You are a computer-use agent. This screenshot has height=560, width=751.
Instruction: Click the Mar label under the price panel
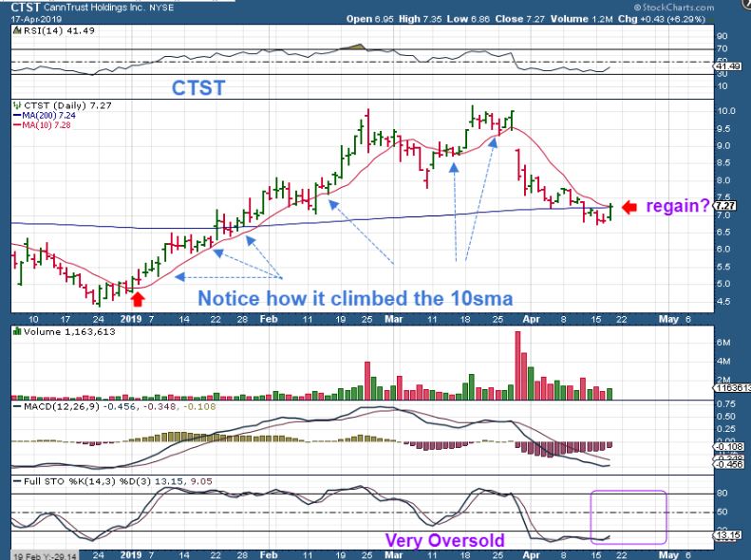394,319
